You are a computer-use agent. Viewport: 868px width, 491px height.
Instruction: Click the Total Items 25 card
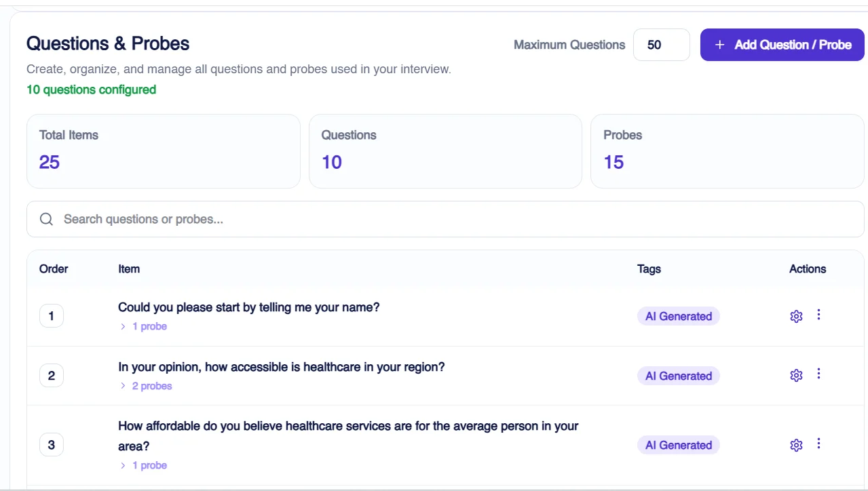point(164,151)
